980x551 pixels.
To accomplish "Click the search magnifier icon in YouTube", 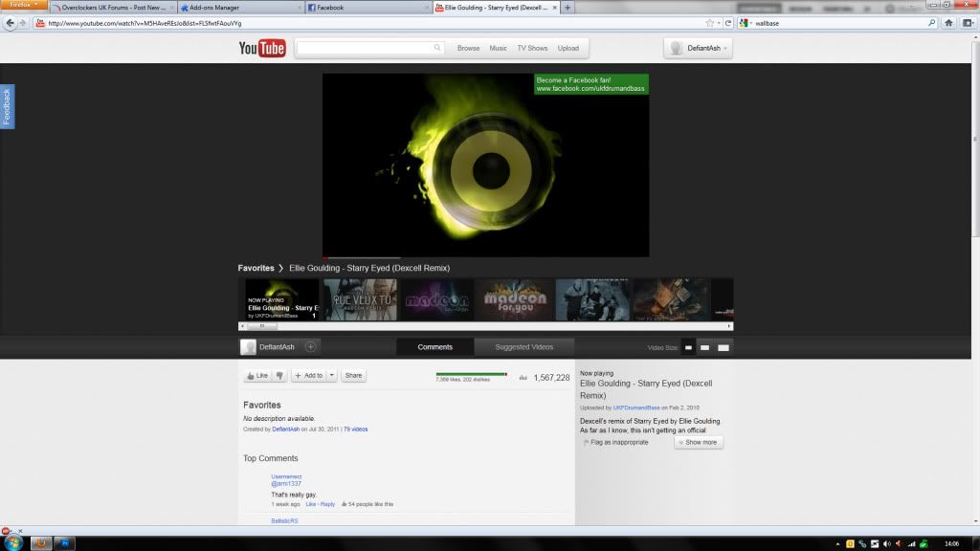I will pyautogui.click(x=438, y=48).
